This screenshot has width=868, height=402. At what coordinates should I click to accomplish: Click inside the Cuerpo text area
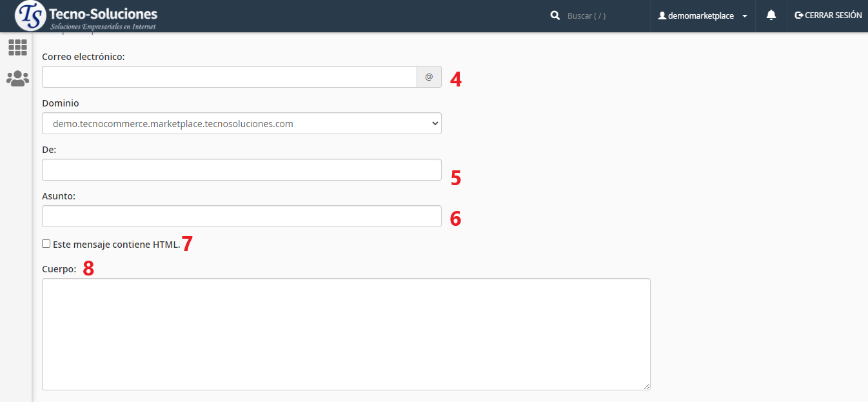click(x=346, y=334)
